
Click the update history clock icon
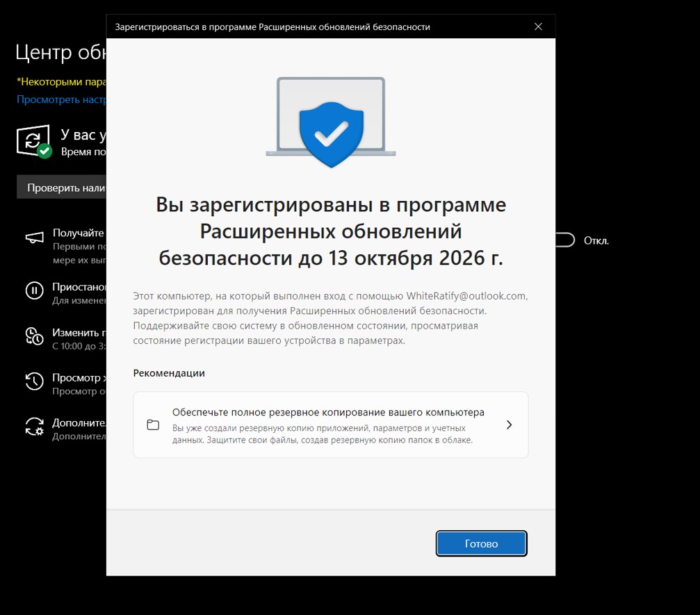pos(34,381)
